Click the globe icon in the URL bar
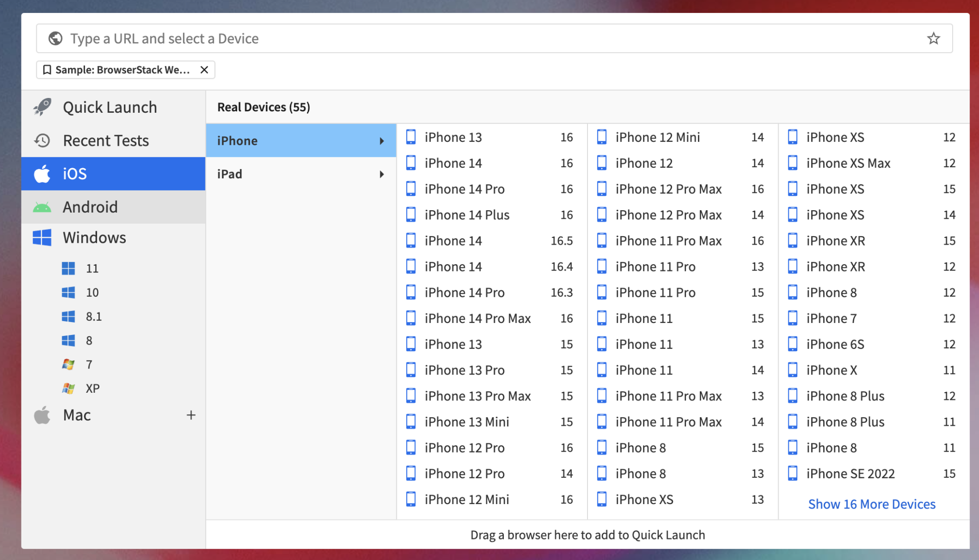The width and height of the screenshot is (979, 560). [x=54, y=38]
